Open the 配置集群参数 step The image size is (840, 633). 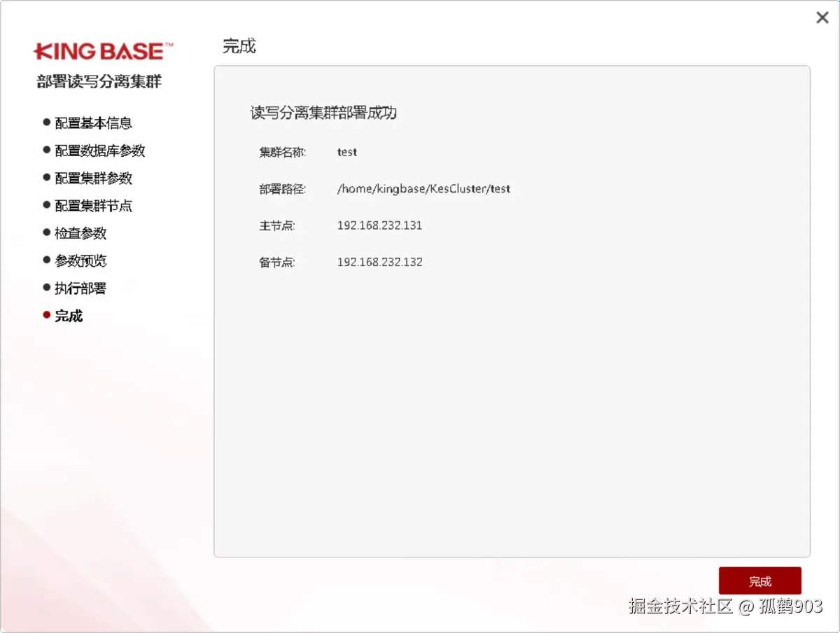tap(93, 178)
